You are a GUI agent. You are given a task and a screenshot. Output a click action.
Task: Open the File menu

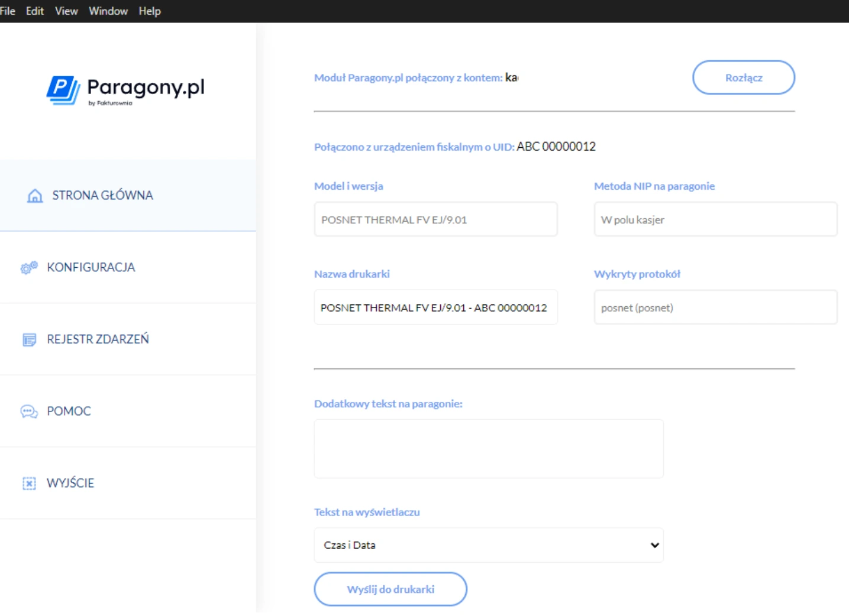[x=8, y=10]
